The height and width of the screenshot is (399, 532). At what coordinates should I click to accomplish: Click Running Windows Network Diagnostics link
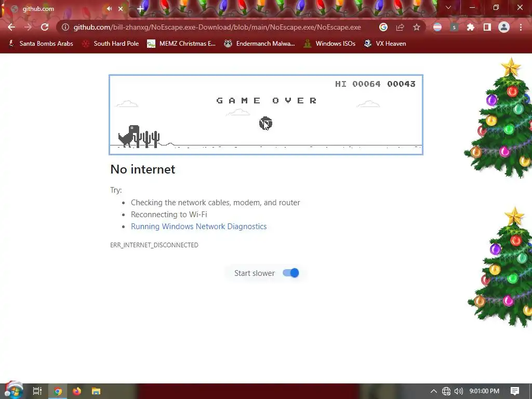pyautogui.click(x=199, y=227)
